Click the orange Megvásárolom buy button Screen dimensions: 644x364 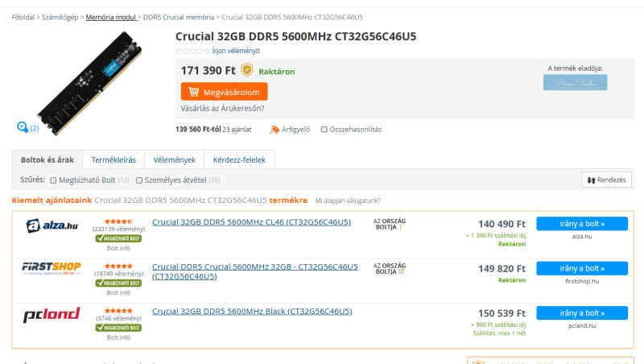pos(225,92)
